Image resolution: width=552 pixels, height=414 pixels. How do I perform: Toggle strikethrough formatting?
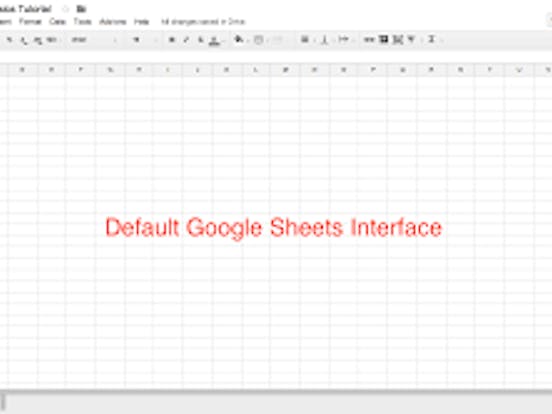coord(200,40)
